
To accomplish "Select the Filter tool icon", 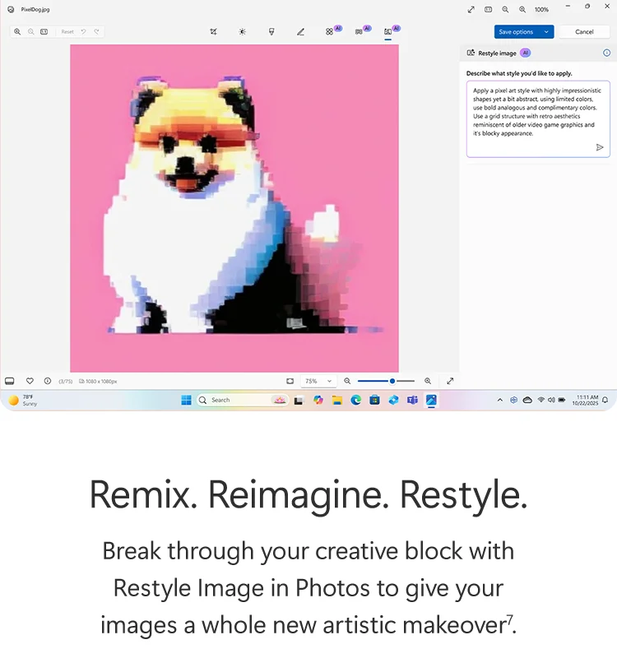I will tap(271, 32).
